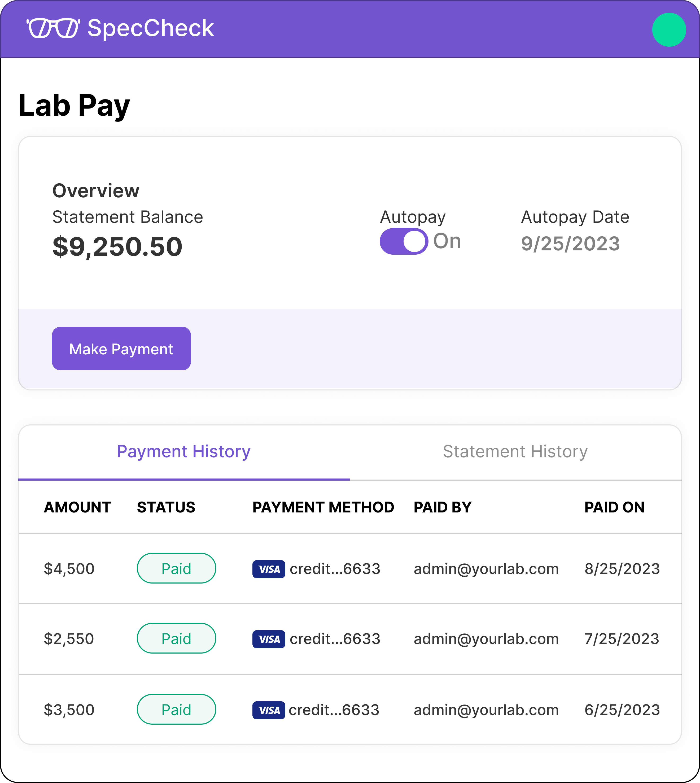
Task: Click the Visa icon for the $3,500 payment
Action: tap(268, 710)
